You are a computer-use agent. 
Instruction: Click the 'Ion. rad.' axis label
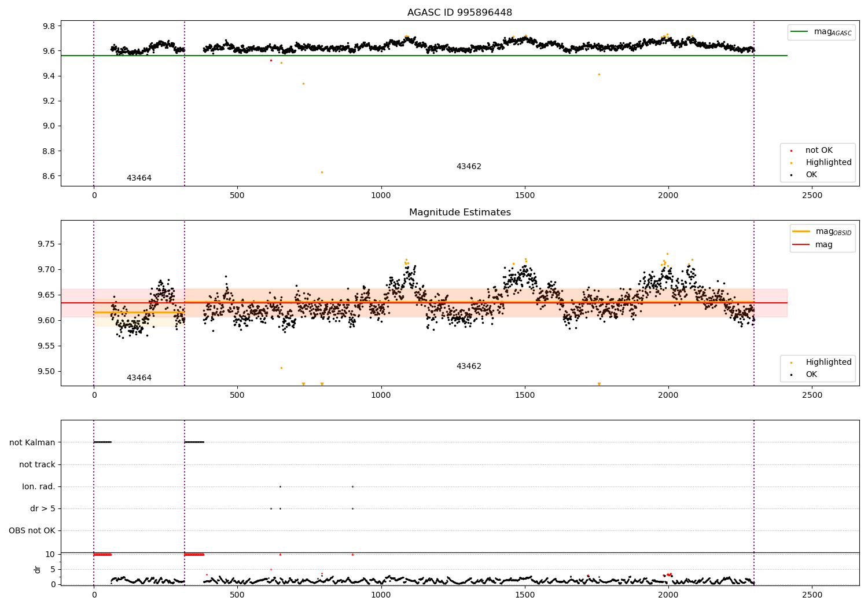(39, 486)
